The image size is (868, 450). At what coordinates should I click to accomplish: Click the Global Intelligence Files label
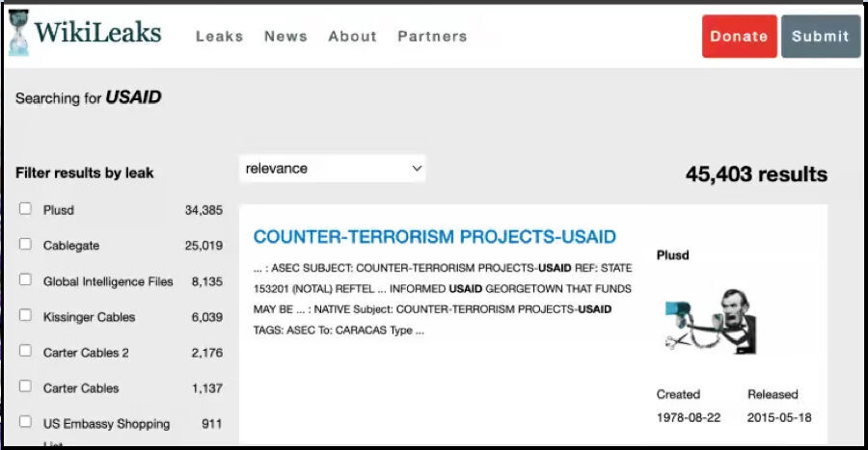(108, 281)
